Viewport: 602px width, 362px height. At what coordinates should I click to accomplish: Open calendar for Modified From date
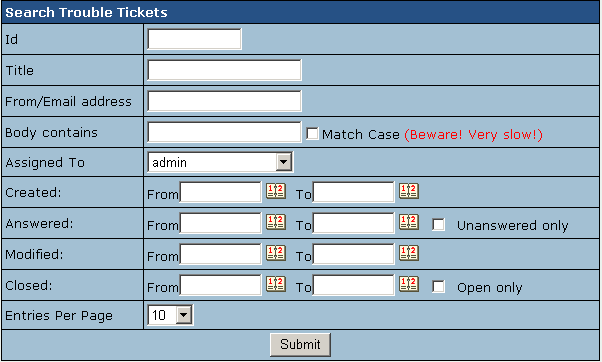tap(276, 253)
